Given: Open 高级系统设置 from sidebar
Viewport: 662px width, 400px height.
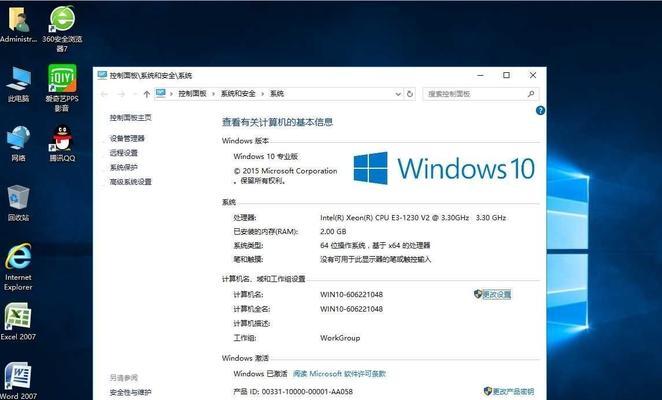Looking at the screenshot, I should click(x=130, y=182).
